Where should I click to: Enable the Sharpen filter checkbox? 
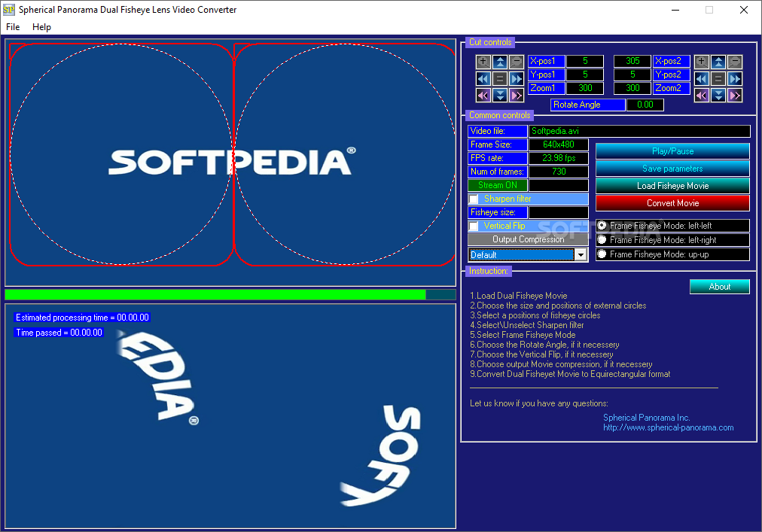[x=474, y=199]
